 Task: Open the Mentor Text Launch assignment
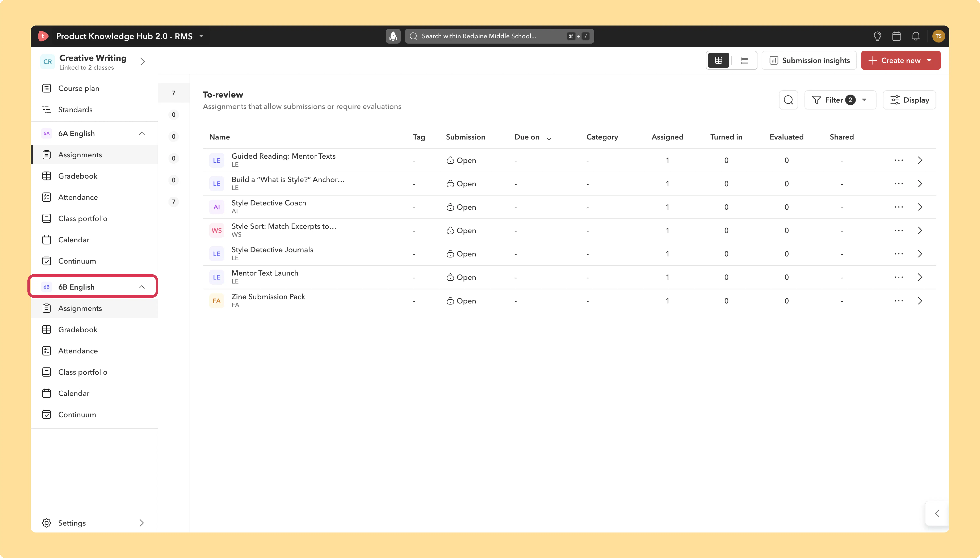click(x=265, y=273)
